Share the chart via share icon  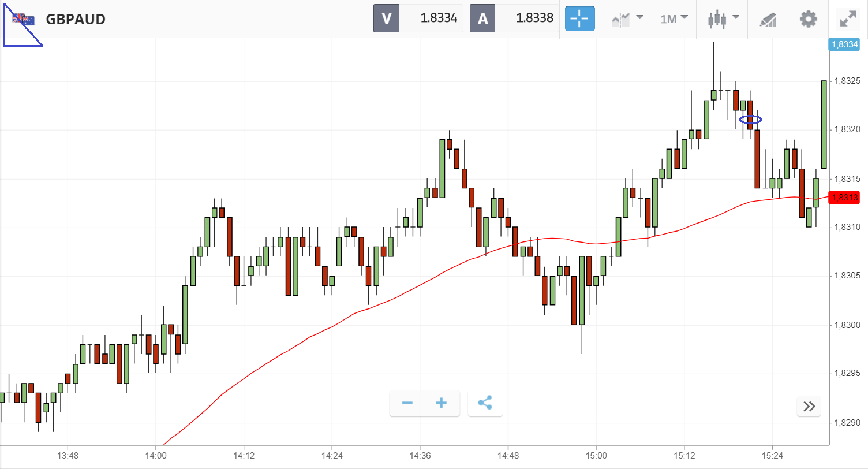point(485,403)
